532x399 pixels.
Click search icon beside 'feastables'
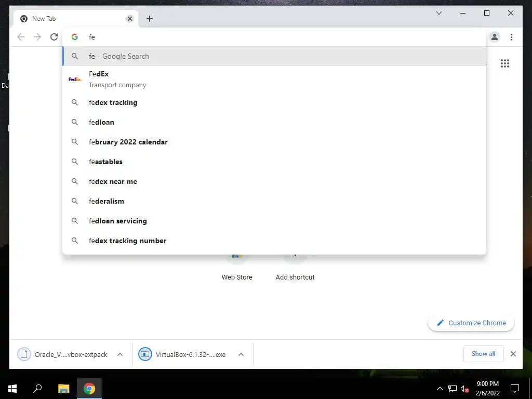tap(75, 162)
